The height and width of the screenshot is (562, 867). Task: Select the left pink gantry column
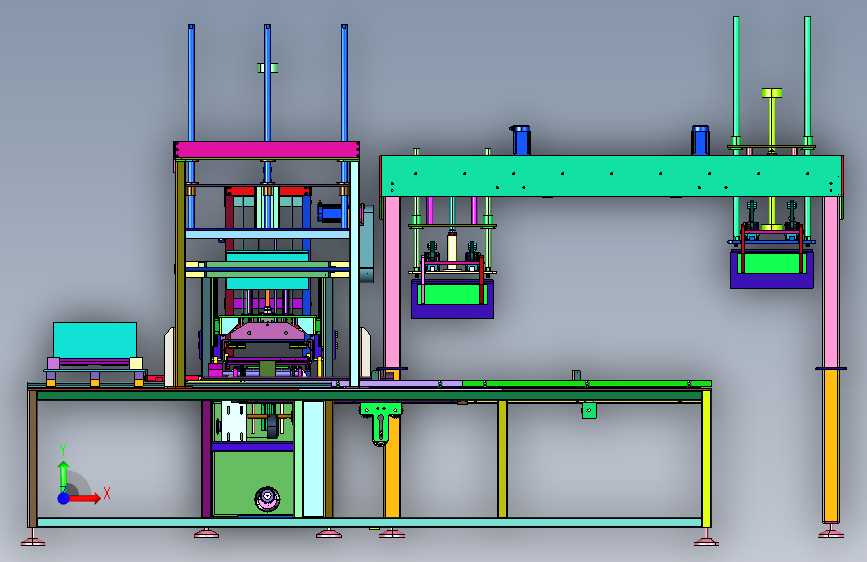392,282
